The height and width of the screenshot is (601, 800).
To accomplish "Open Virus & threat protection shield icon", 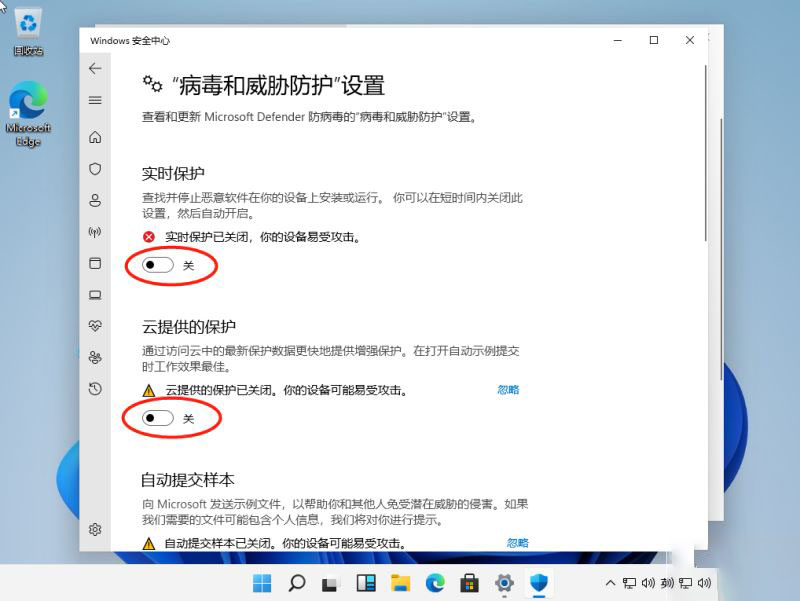I will (95, 169).
